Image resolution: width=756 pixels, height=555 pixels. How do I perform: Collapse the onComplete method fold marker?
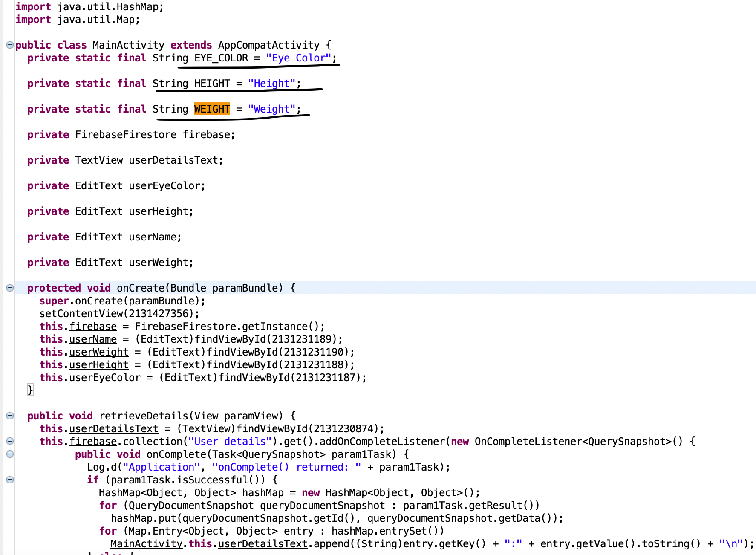click(x=10, y=454)
